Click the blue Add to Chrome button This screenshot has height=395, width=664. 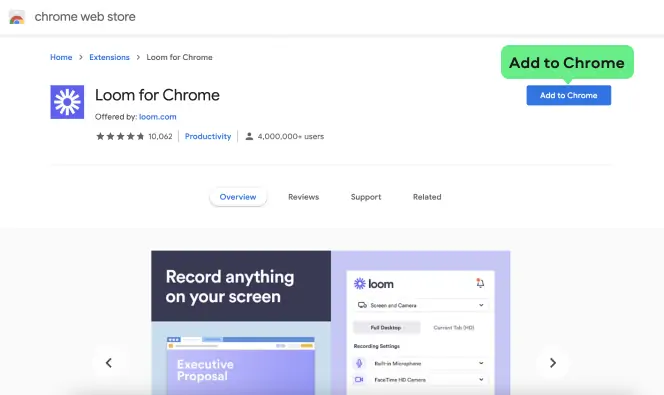(x=568, y=95)
